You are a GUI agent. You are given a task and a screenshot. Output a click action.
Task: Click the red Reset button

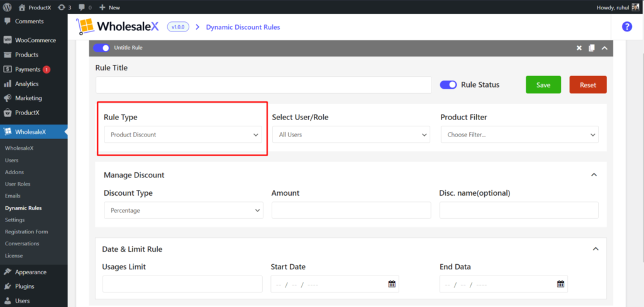tap(588, 85)
